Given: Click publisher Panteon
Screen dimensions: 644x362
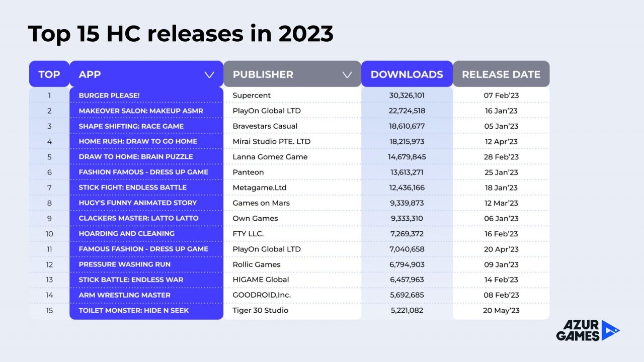Looking at the screenshot, I should tap(248, 172).
